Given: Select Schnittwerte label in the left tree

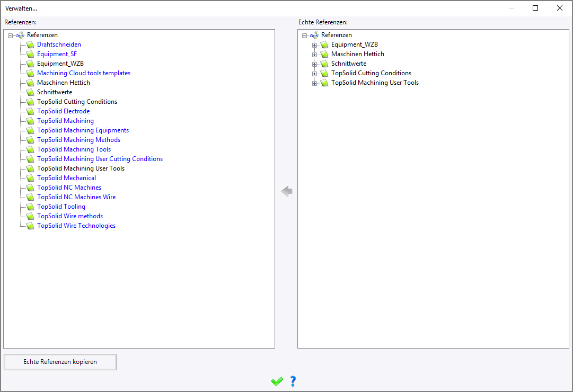Looking at the screenshot, I should [55, 92].
